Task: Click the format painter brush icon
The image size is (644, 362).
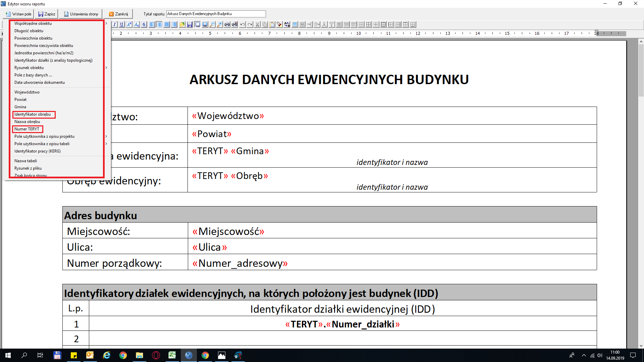Action: [279, 24]
